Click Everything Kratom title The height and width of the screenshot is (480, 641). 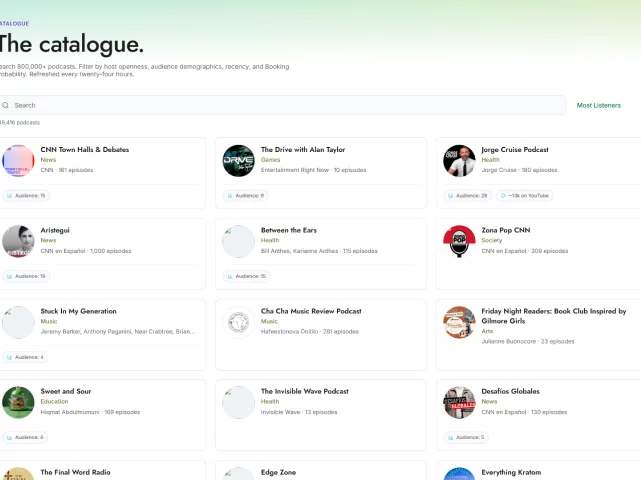(511, 472)
